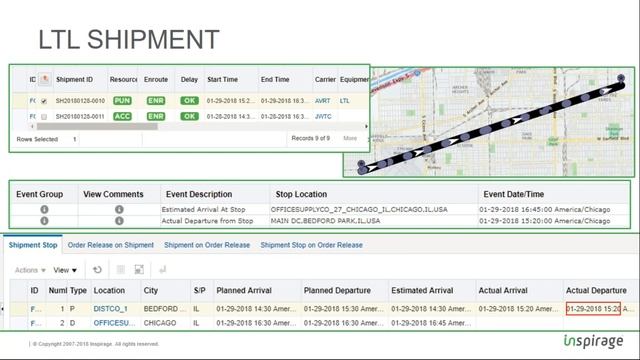Open the OFFICESU... location link
This screenshot has height=360, width=640.
point(114,323)
